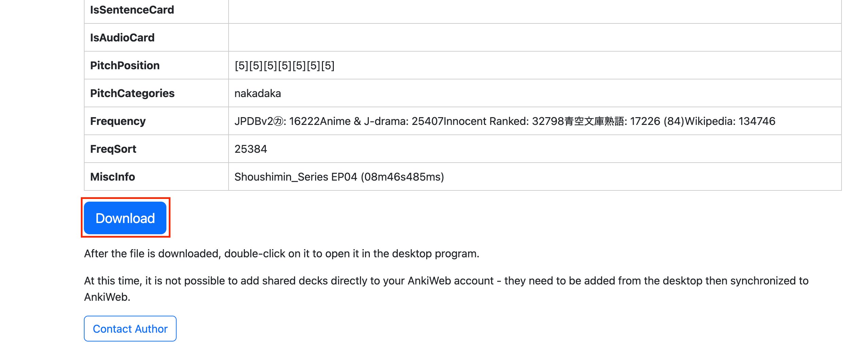Screen dimensions: 868x351
Task: Select the nakadaka pitch category value
Action: pyautogui.click(x=257, y=93)
